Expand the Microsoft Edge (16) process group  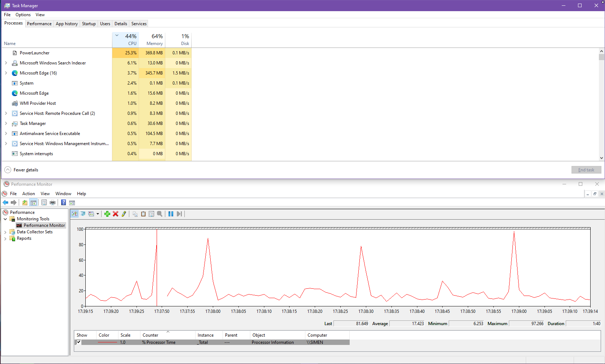6,73
